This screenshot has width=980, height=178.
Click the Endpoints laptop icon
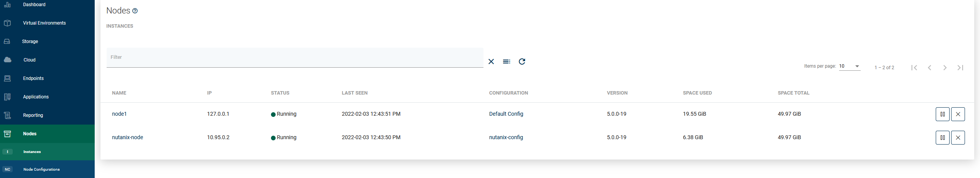pos(7,78)
